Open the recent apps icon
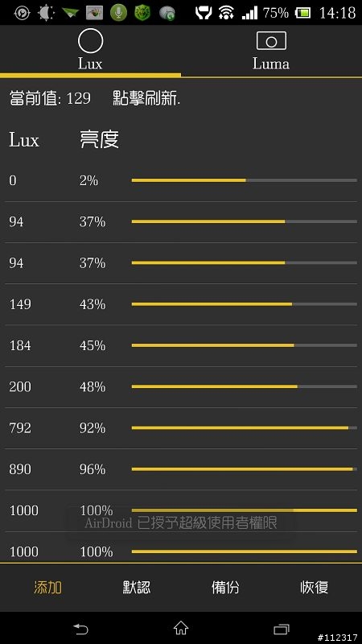The width and height of the screenshot is (362, 644). [x=282, y=629]
